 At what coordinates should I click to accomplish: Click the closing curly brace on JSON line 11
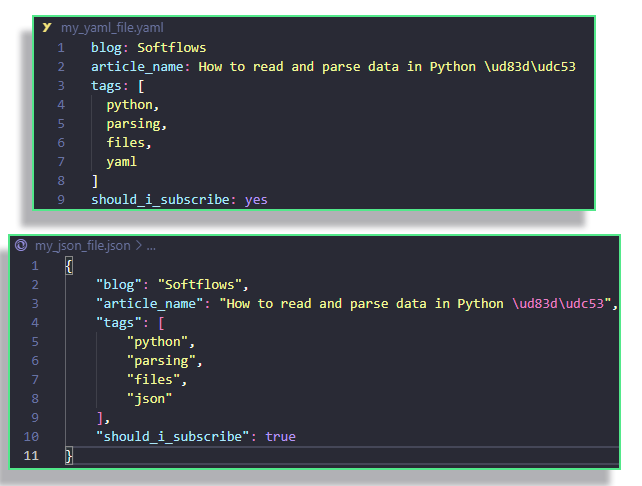coord(69,456)
